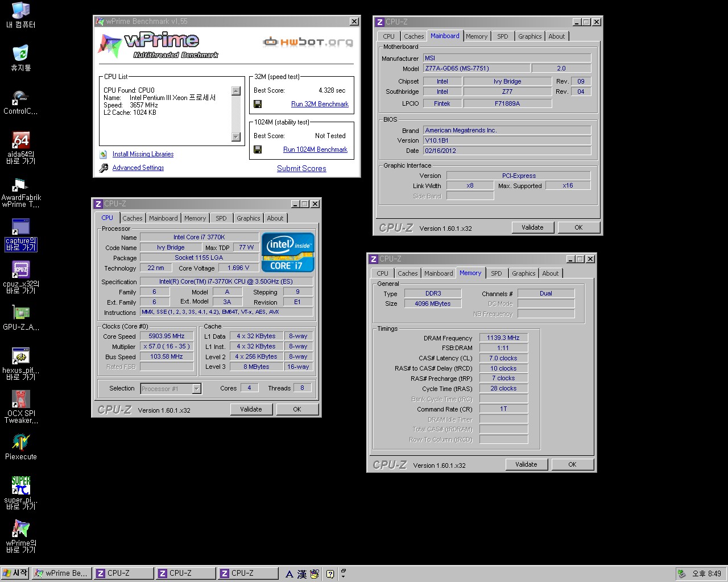Screen dimensions: 728x582
Task: Open the Recycle Bin desktop icon
Action: 20,55
